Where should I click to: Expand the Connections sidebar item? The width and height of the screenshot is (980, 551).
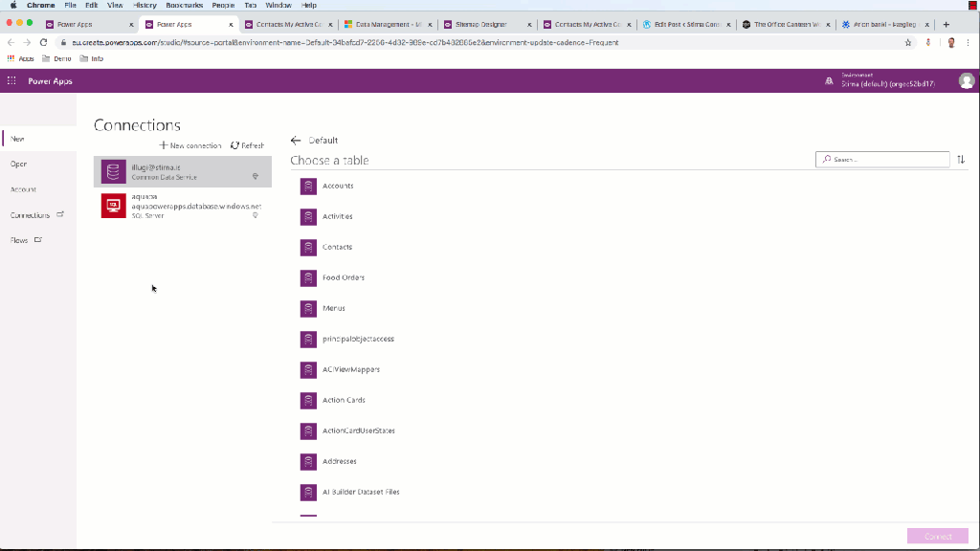pos(31,214)
